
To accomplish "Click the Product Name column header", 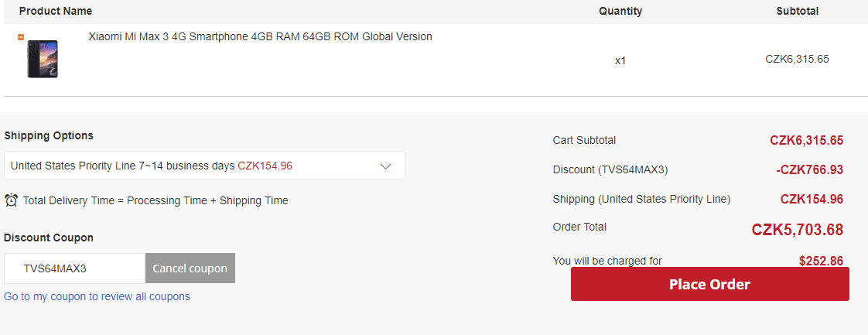I will (56, 11).
